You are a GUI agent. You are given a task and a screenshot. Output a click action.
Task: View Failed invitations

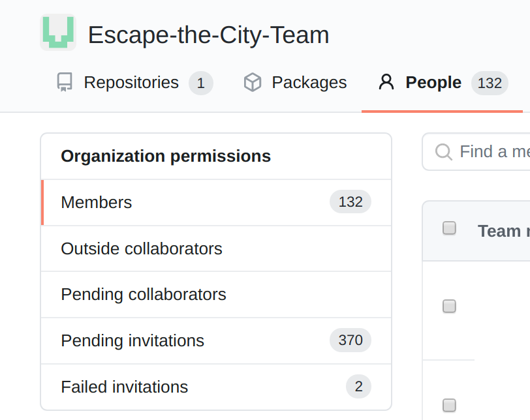click(125, 387)
